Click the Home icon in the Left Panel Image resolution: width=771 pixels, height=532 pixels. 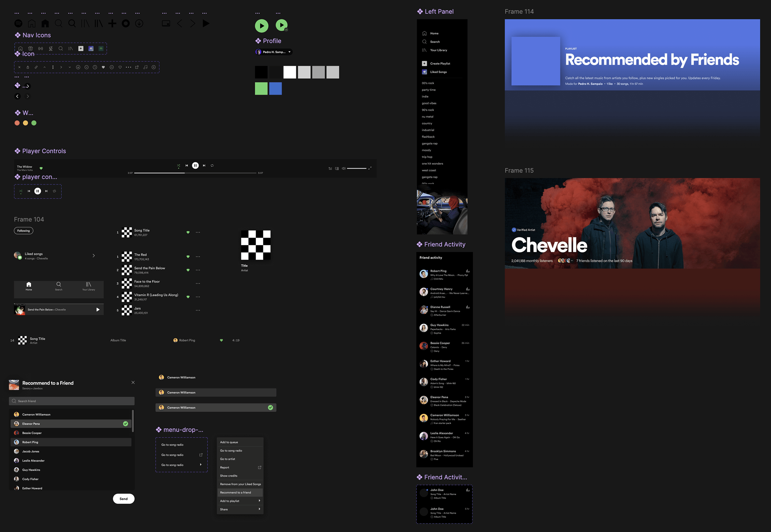(x=424, y=33)
